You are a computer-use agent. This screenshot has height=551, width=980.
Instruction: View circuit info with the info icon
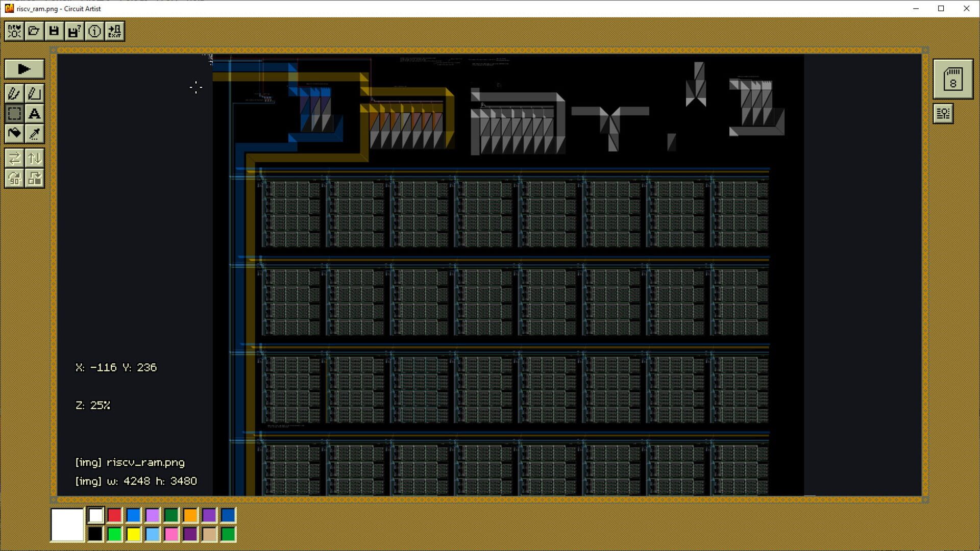(x=94, y=31)
